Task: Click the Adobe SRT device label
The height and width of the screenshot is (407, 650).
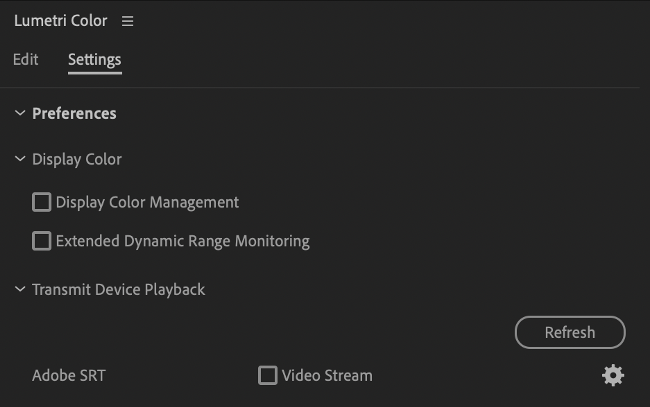Action: (x=69, y=376)
